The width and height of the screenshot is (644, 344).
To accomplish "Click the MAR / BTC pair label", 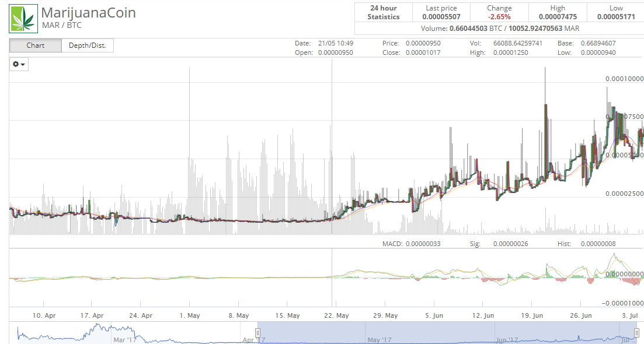I will [x=62, y=26].
